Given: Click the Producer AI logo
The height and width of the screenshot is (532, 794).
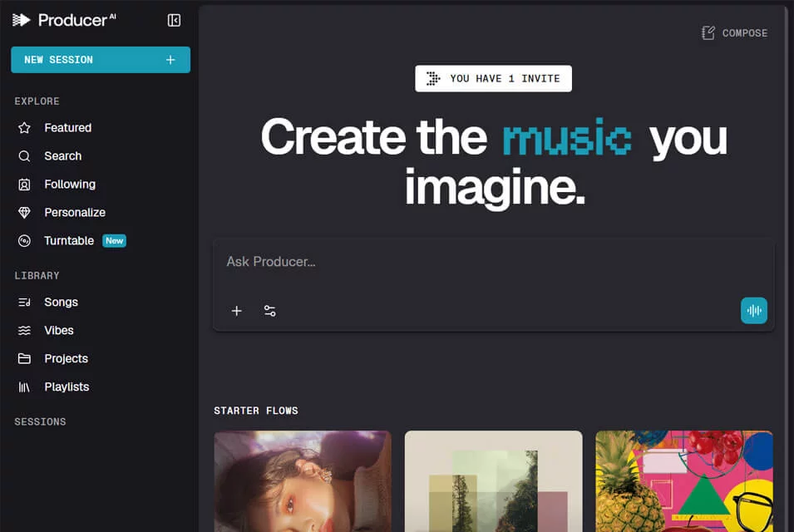Looking at the screenshot, I should [64, 20].
